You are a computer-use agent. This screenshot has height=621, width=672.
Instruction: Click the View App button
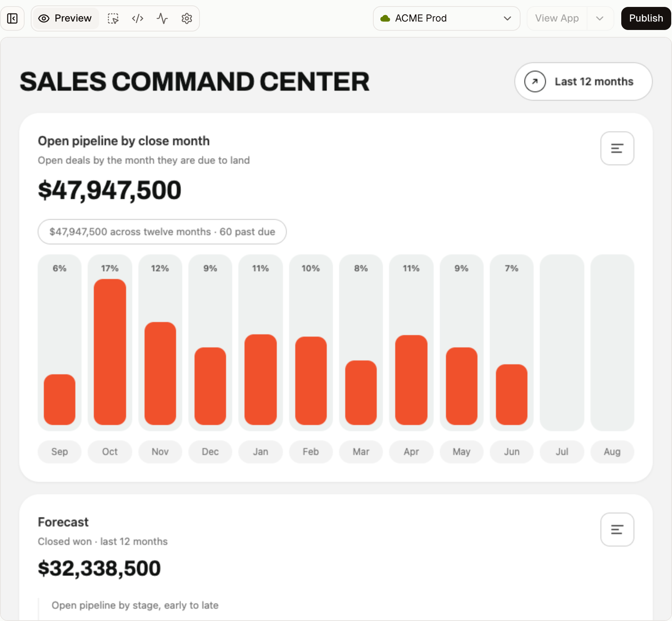557,18
